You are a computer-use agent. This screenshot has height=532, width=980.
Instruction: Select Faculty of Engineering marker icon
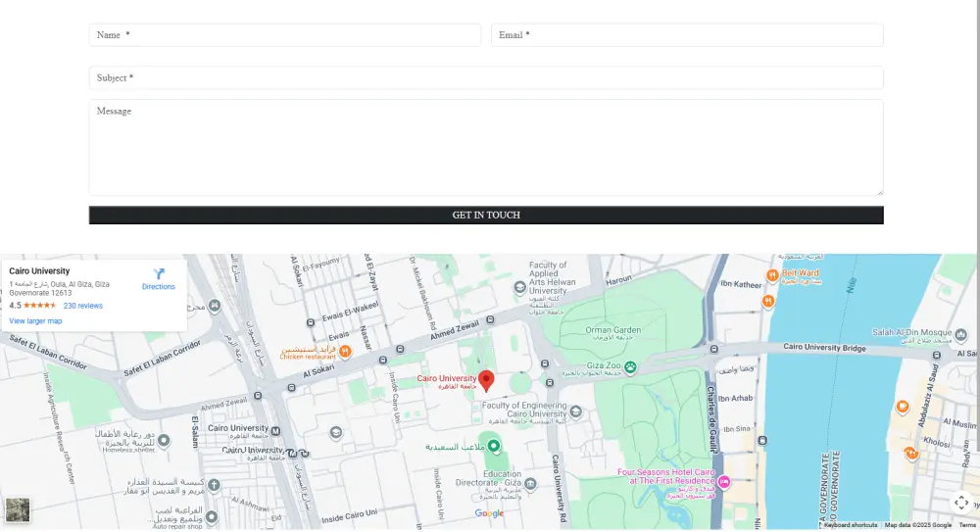[575, 411]
